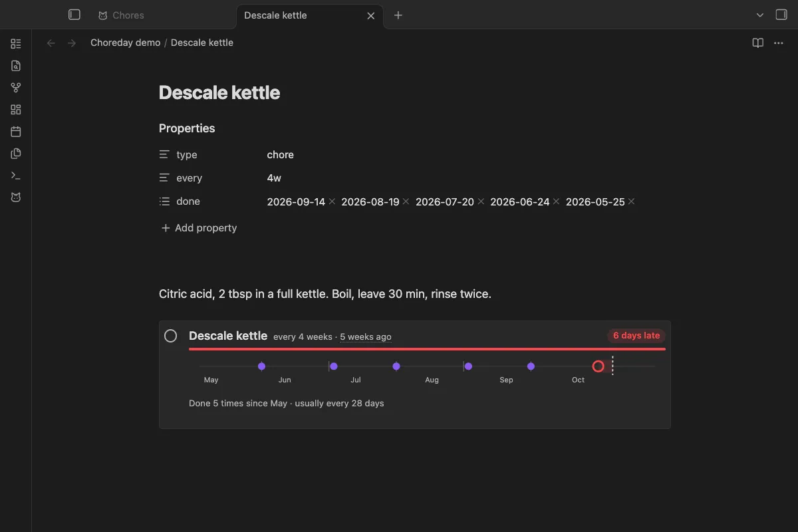Mark Descale kettle chore as done
798x532 pixels.
coord(171,336)
